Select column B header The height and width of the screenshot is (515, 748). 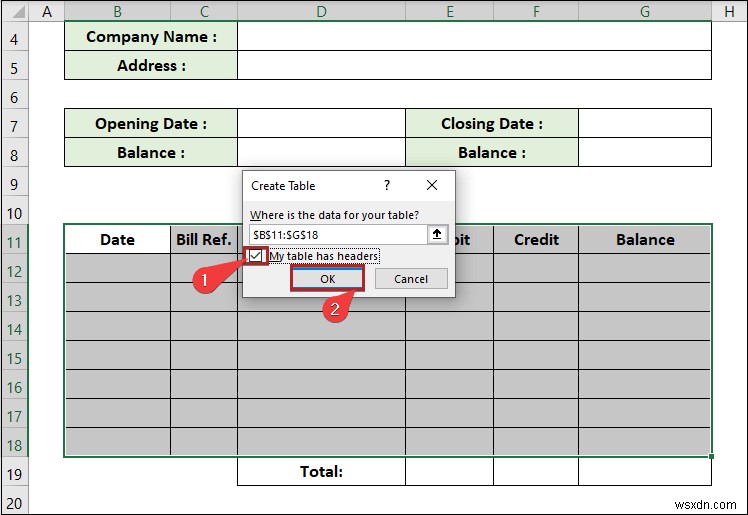tap(117, 11)
